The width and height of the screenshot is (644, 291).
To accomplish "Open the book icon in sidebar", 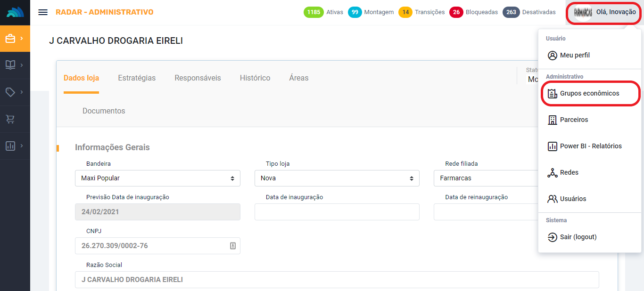I will click(15, 65).
